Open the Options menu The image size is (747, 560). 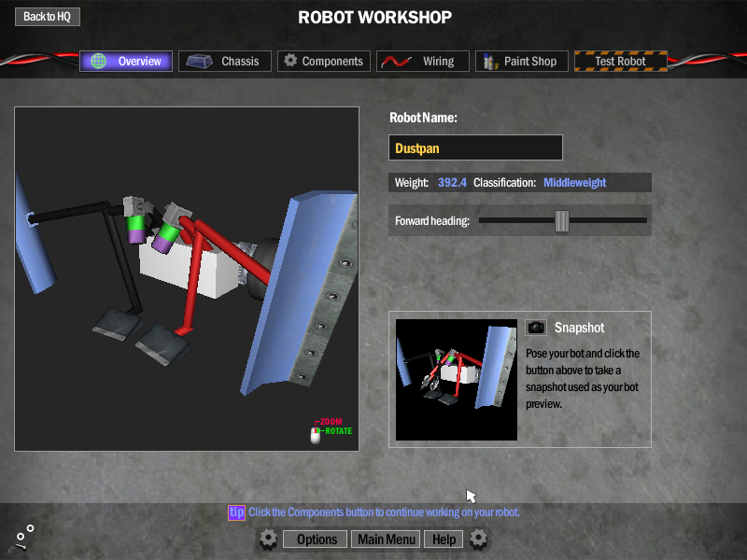pos(317,539)
